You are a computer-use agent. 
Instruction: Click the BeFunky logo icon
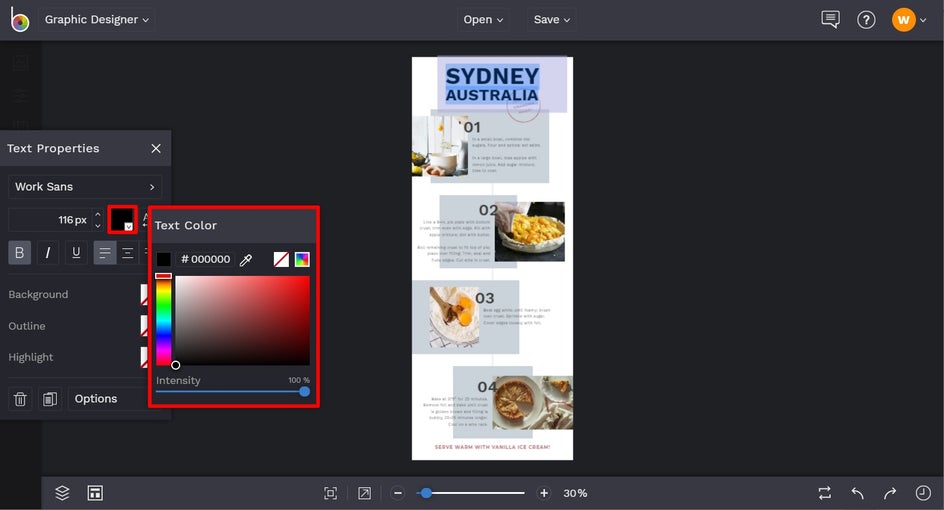pos(20,20)
